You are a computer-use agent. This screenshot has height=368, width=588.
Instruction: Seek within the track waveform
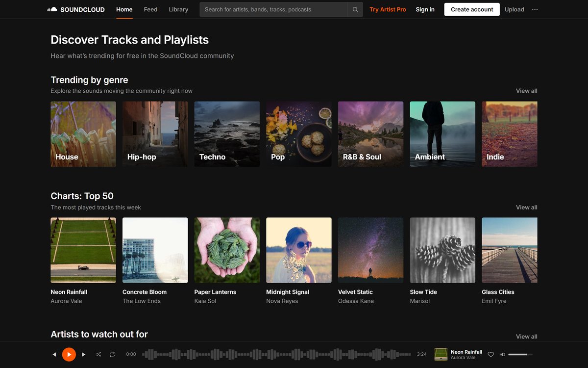pos(276,354)
